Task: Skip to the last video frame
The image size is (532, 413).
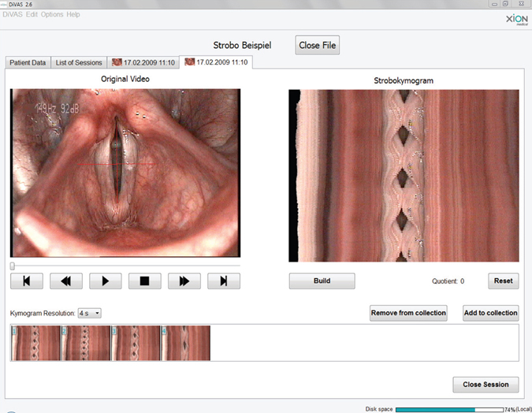Action: point(224,281)
